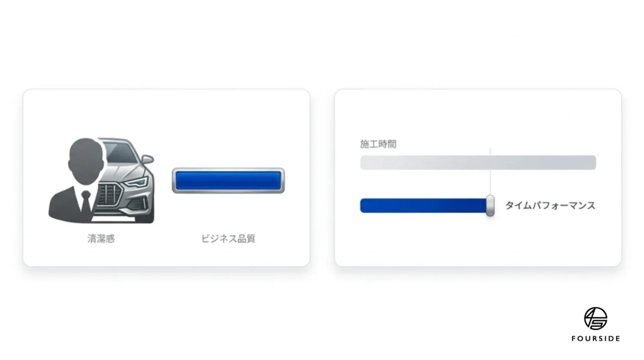This screenshot has width=644, height=360.
Task: Click the right end of the gray 施工時間 bar
Action: tap(593, 163)
